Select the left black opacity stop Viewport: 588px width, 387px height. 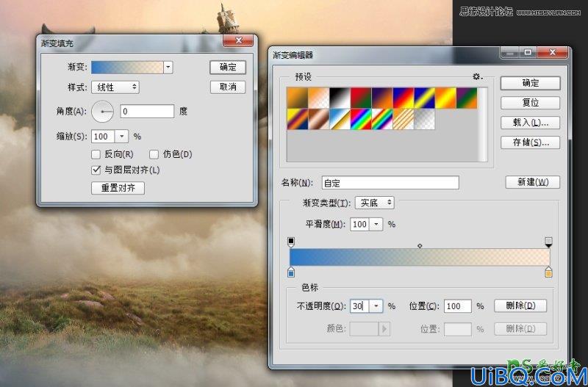pos(291,242)
